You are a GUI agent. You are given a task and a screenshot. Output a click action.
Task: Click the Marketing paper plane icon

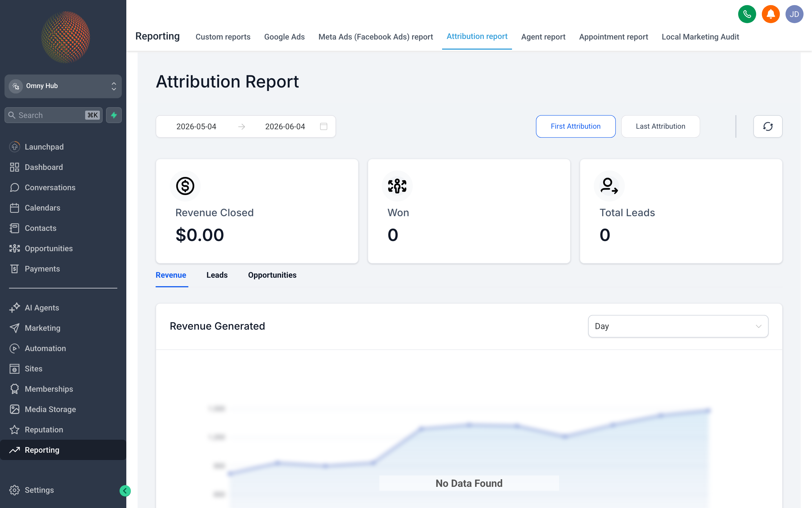[14, 328]
